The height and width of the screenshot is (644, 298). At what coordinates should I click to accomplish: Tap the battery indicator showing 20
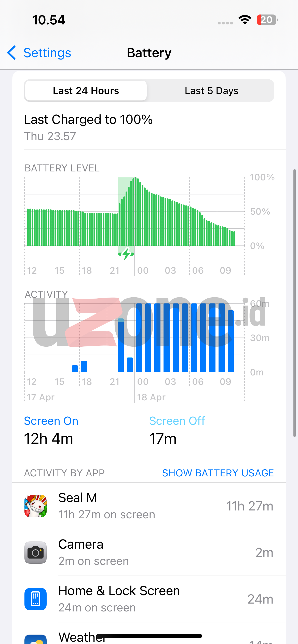tap(267, 20)
